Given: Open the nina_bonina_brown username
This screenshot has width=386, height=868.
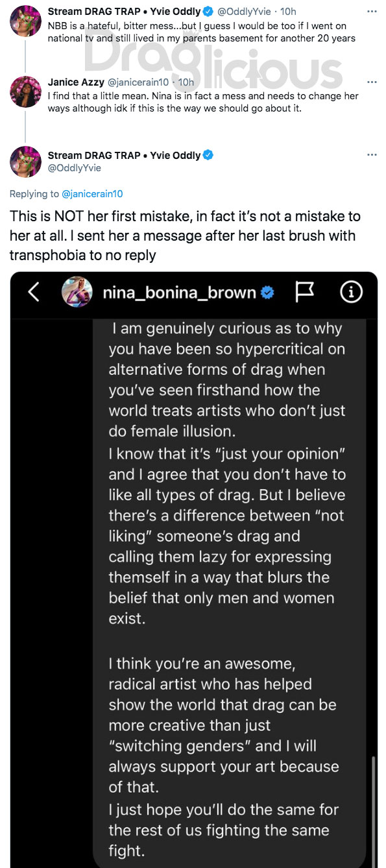Looking at the screenshot, I should tap(180, 293).
